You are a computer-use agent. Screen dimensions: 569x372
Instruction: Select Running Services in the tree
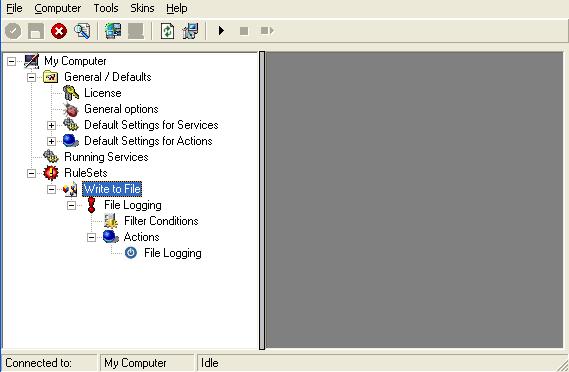coord(106,157)
